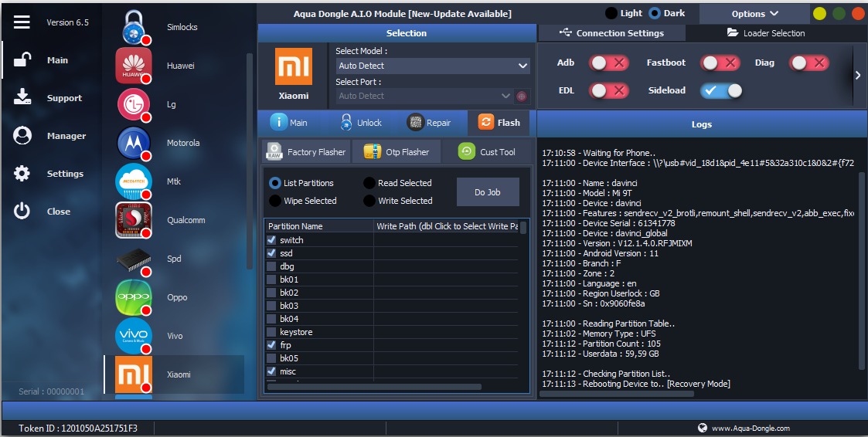Toggle the Adb connection switch
Screen dimensions: 868x437
point(608,63)
